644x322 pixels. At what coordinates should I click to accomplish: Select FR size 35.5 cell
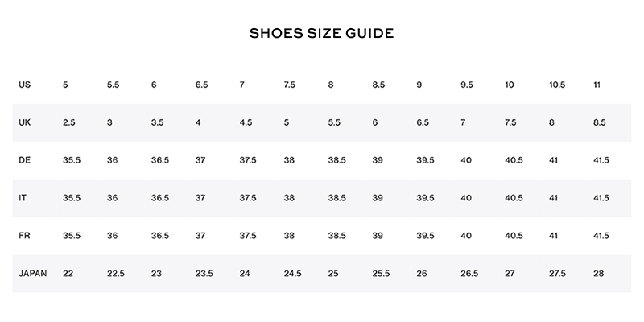[x=72, y=236]
